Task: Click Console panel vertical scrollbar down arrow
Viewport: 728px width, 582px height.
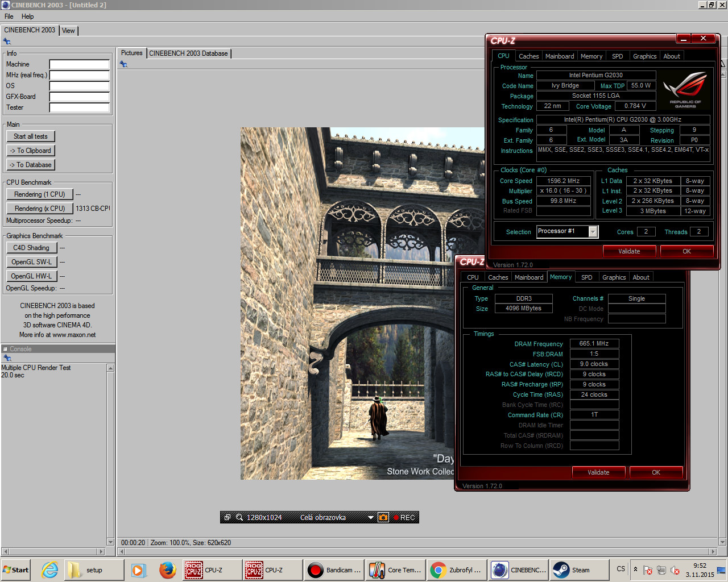Action: (x=111, y=542)
